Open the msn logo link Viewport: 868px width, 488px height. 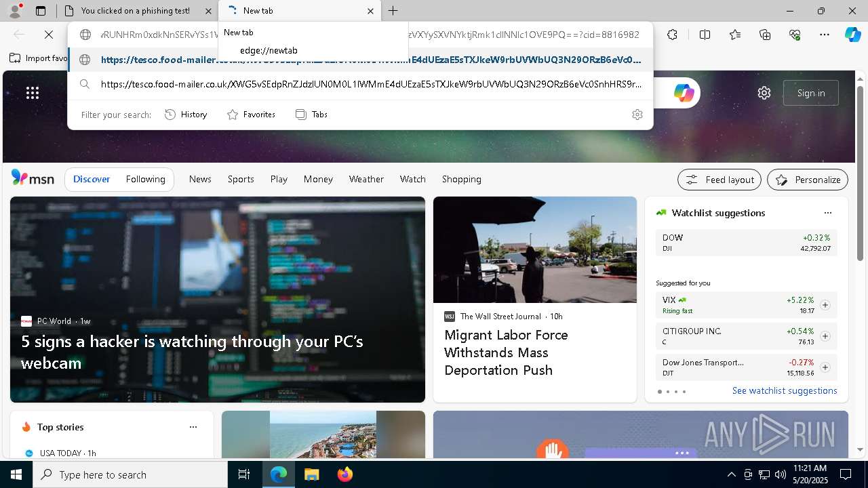(x=33, y=178)
